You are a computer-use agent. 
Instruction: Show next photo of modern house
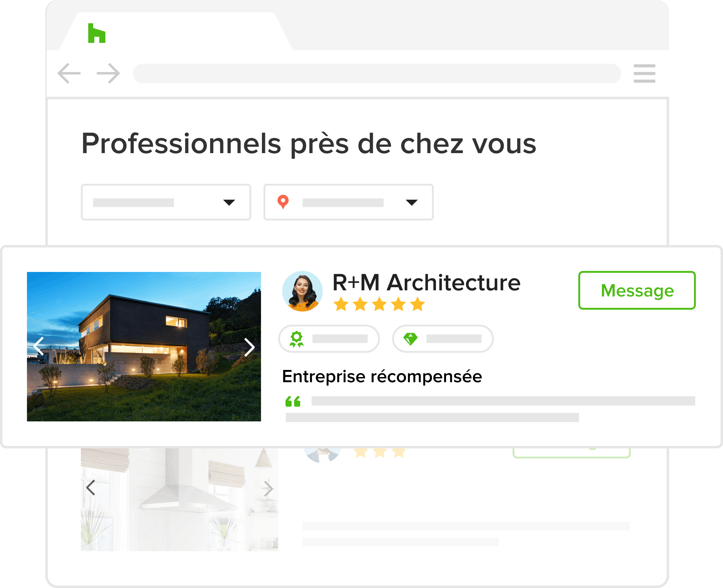tap(249, 347)
